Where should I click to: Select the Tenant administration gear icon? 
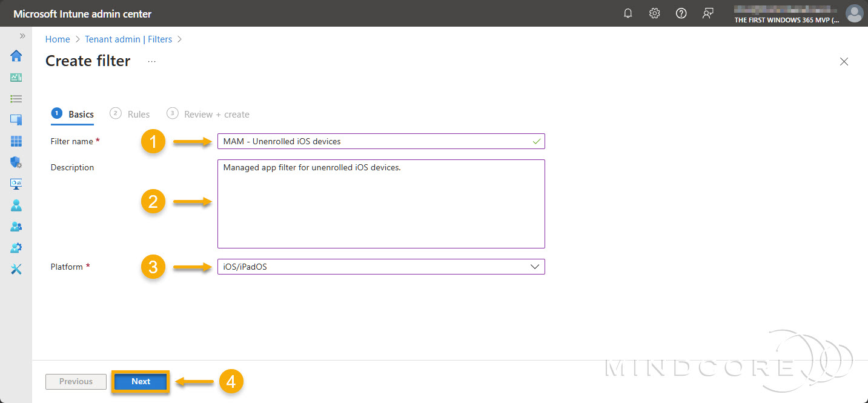16,247
